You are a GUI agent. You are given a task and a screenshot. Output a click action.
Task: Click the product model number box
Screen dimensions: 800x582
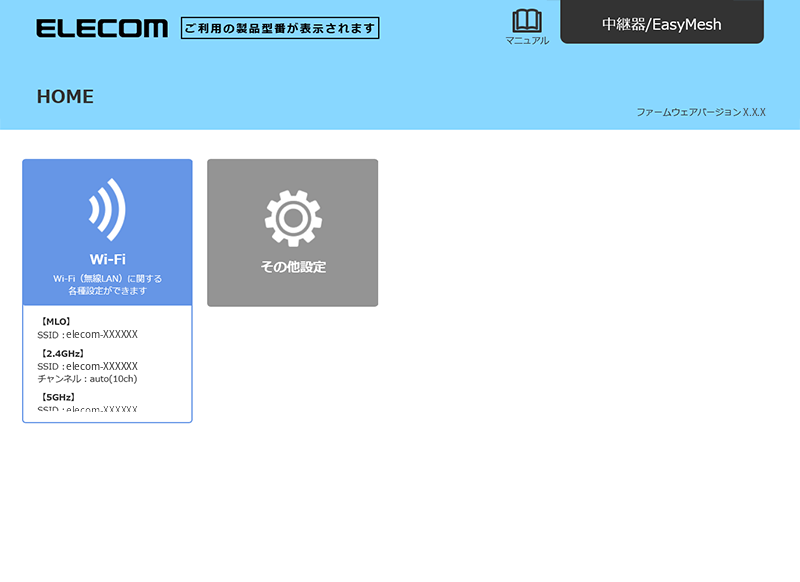[x=280, y=28]
